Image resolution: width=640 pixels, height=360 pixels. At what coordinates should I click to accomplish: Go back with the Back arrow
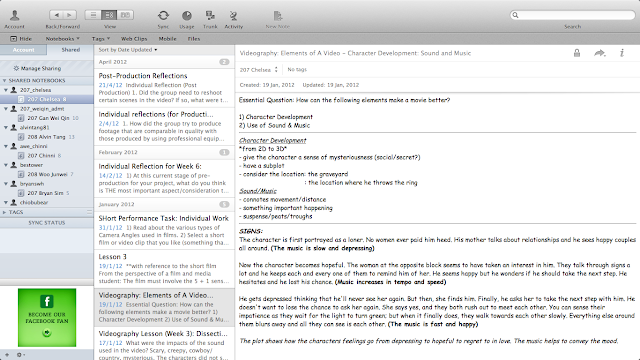pos(56,15)
